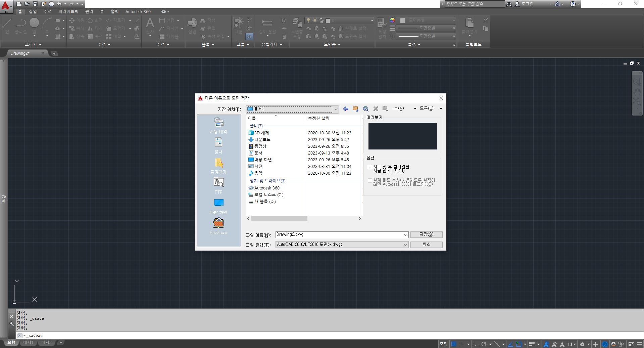
Task: Click the Plot printer icon in quick access toolbar
Action: pyautogui.click(x=51, y=4)
